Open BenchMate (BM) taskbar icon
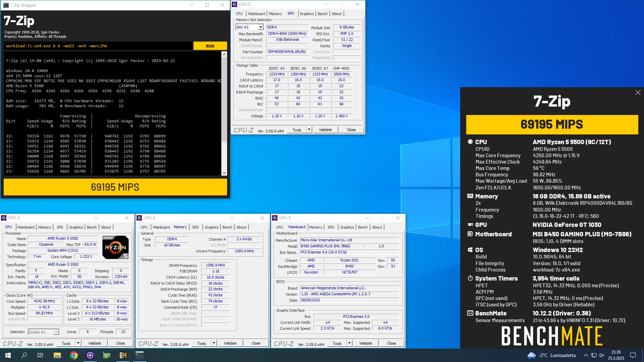Viewport: 644px width, 362px height. coord(123,355)
